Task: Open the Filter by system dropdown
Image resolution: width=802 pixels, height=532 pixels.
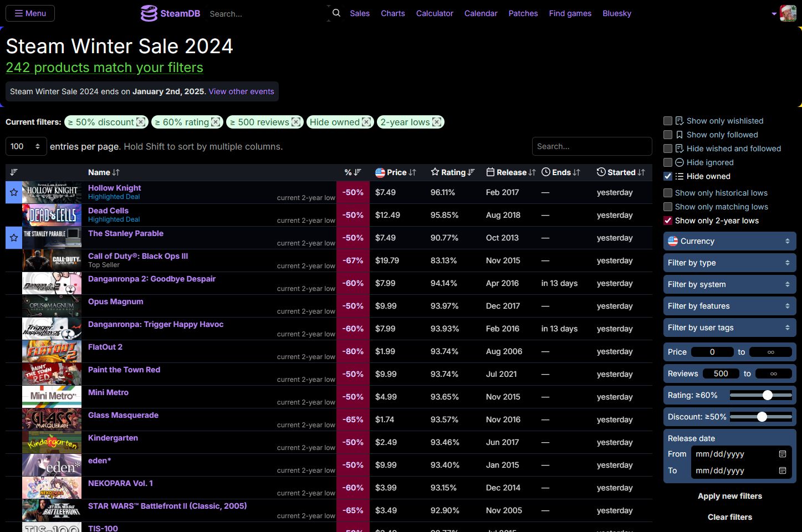Action: pos(729,284)
